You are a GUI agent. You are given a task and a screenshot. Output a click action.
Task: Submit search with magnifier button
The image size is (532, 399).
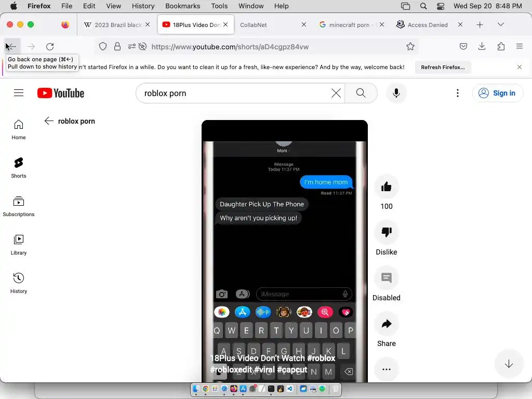(361, 93)
